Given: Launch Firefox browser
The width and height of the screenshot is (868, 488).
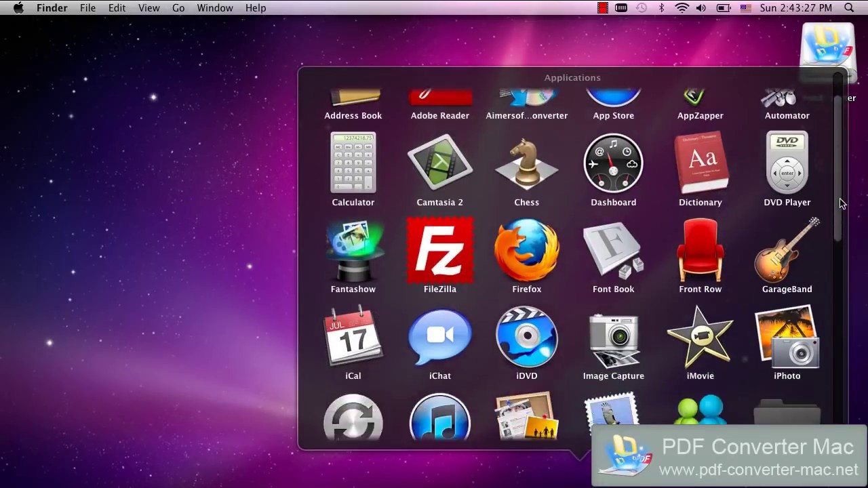Looking at the screenshot, I should 527,250.
